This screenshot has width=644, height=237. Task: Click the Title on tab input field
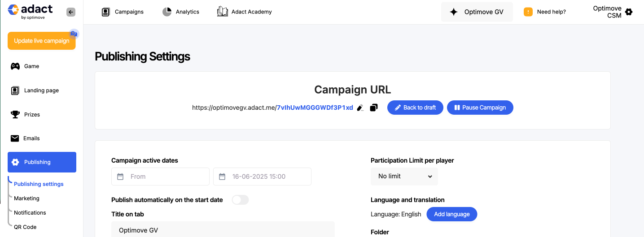223,229
